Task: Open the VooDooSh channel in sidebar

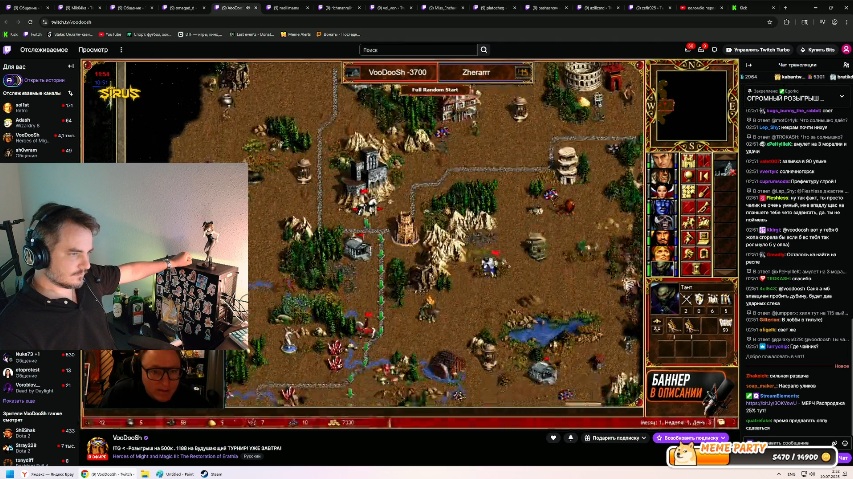Action: click(x=38, y=138)
